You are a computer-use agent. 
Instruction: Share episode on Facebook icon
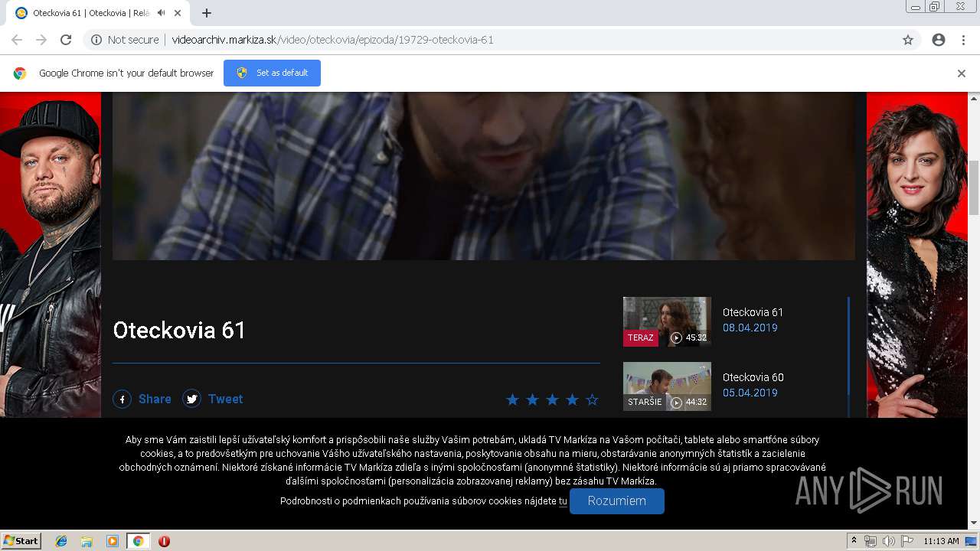coord(122,399)
